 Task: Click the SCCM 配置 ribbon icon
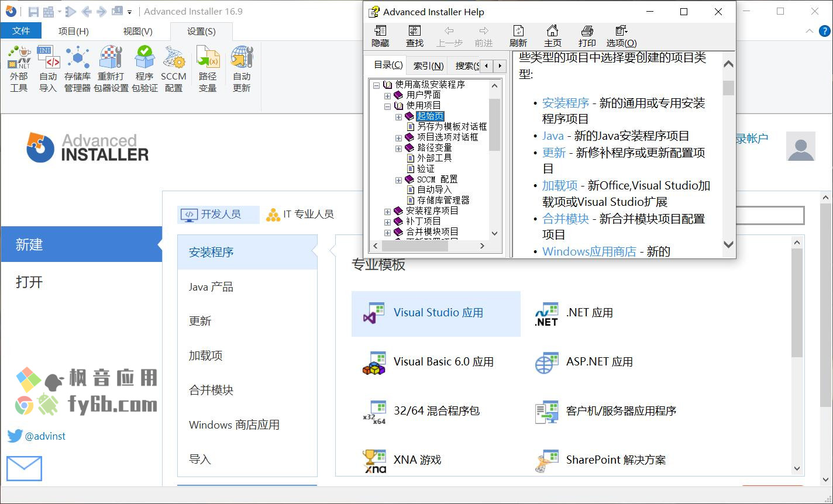coord(174,69)
